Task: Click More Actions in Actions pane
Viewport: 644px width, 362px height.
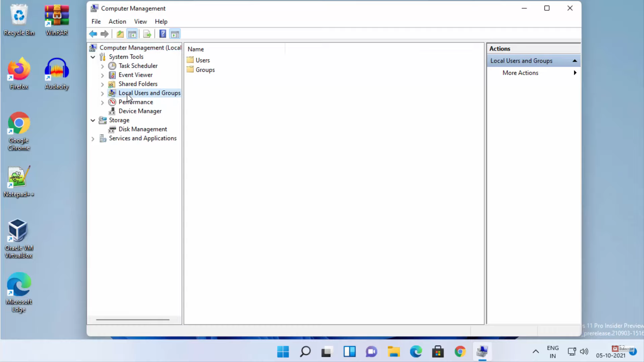Action: [520, 73]
